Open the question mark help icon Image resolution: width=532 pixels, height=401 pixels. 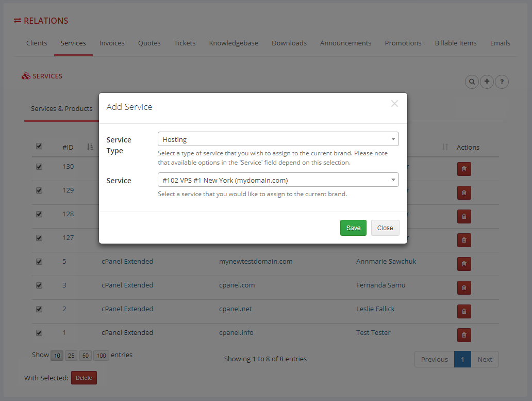pyautogui.click(x=502, y=82)
